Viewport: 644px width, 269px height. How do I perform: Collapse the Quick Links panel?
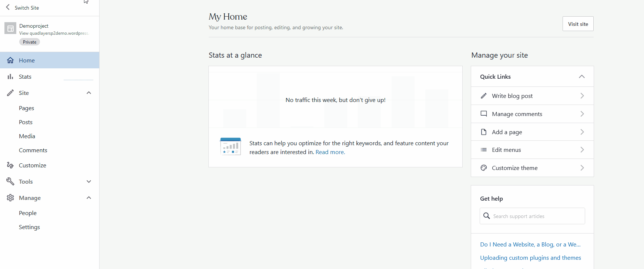click(x=582, y=76)
